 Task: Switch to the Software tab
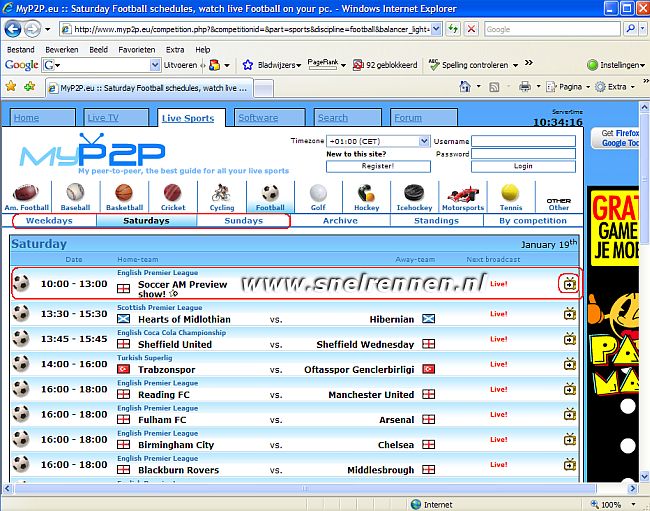pos(269,118)
